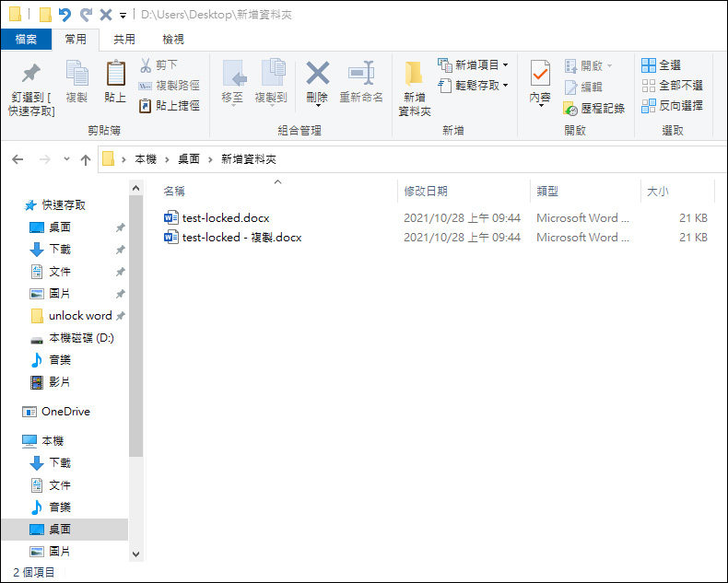The height and width of the screenshot is (583, 728).
Task: Open pinned 桌面 under Quick Access
Action: coord(60,227)
